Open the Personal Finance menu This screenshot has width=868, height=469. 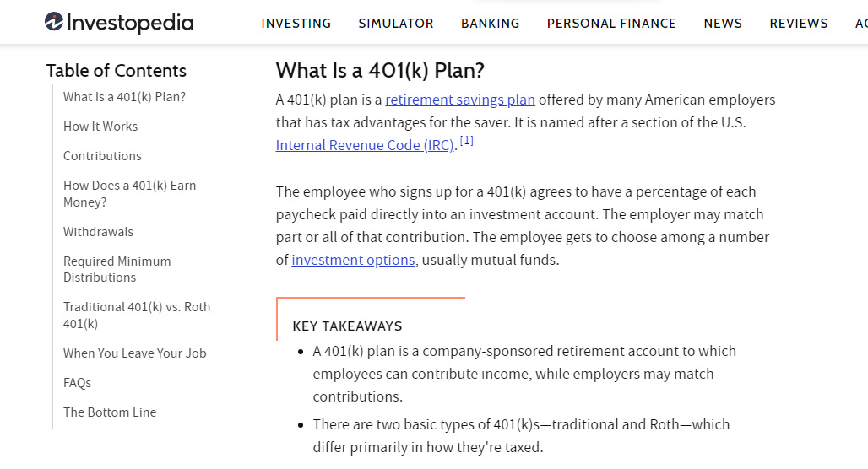pos(611,24)
